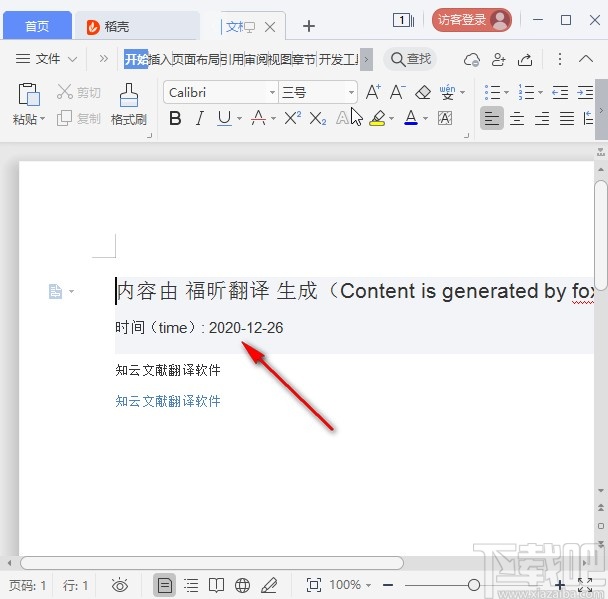Open the 稻壳 tab
Screen dimensions: 608x599
coord(137,26)
